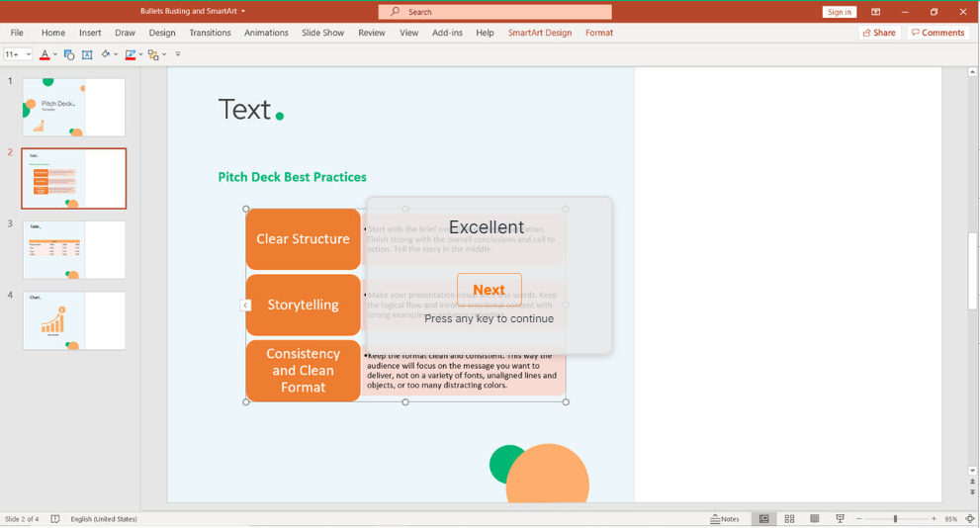Open the Animations tab
The image size is (980, 528).
click(266, 33)
